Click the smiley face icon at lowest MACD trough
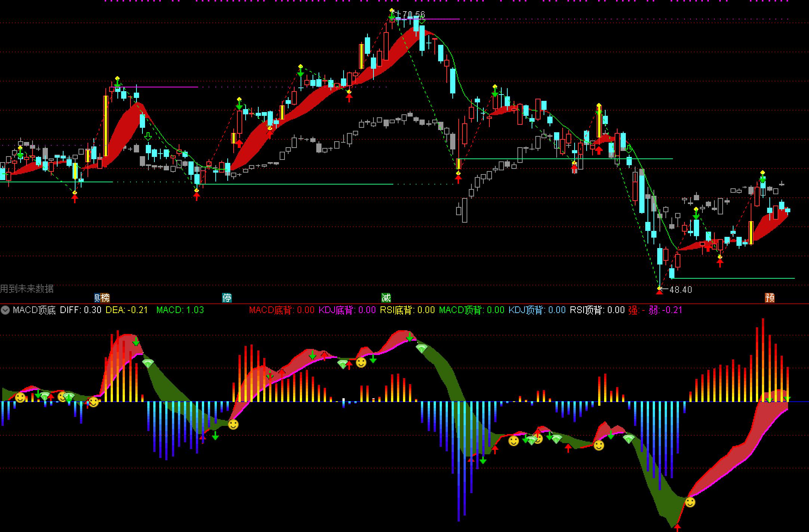Screen dimensions: 809x532 (690, 502)
